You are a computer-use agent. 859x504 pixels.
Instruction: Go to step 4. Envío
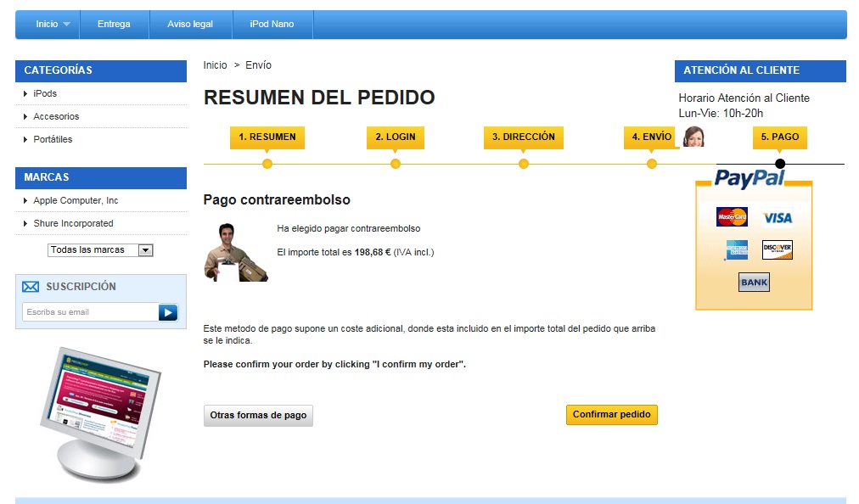point(651,137)
